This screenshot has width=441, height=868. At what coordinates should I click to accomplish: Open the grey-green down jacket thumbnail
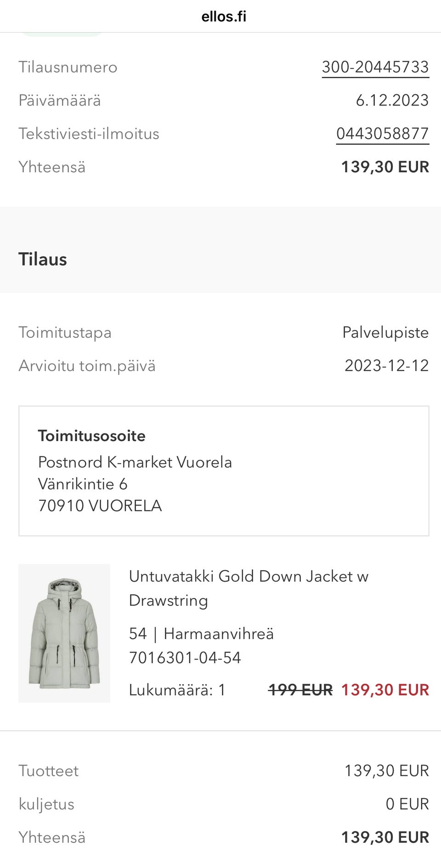64,633
